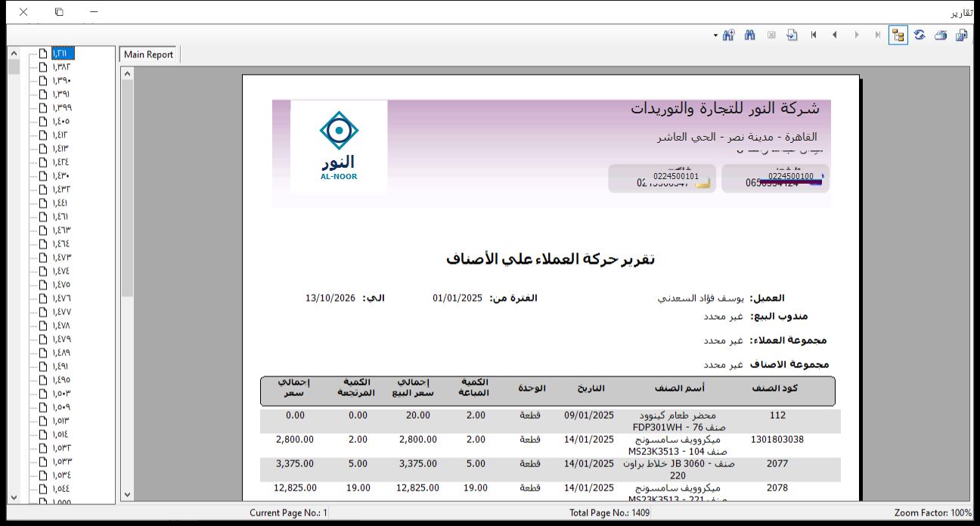Image resolution: width=980 pixels, height=526 pixels.
Task: Open Find Text binoculars icon
Action: [x=750, y=35]
